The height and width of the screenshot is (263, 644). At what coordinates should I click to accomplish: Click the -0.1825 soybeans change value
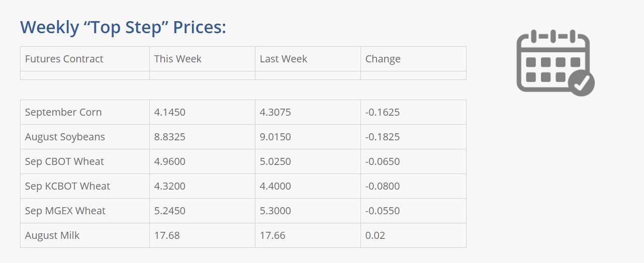pyautogui.click(x=383, y=137)
